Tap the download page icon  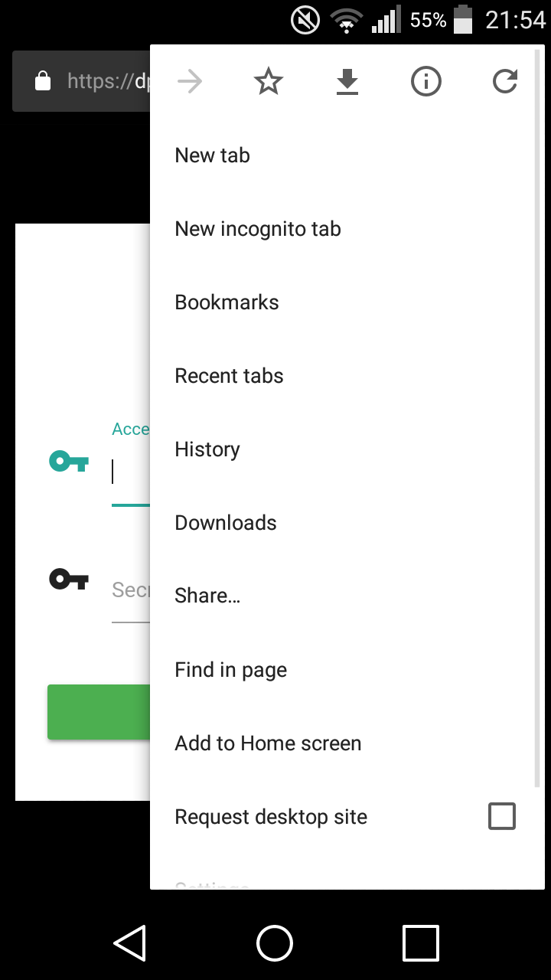tap(347, 82)
